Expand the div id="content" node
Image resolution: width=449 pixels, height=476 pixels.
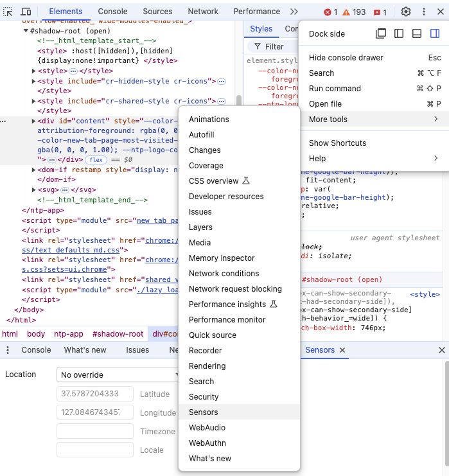click(x=33, y=121)
